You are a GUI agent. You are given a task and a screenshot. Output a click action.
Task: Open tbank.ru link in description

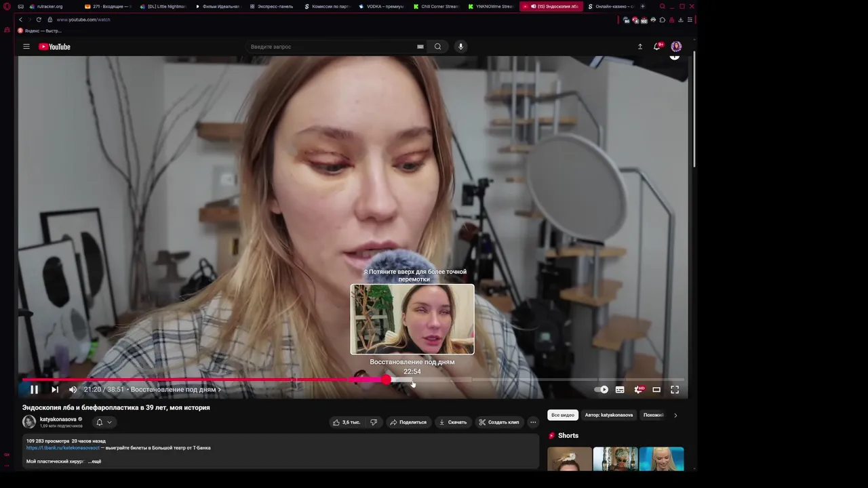click(63, 447)
